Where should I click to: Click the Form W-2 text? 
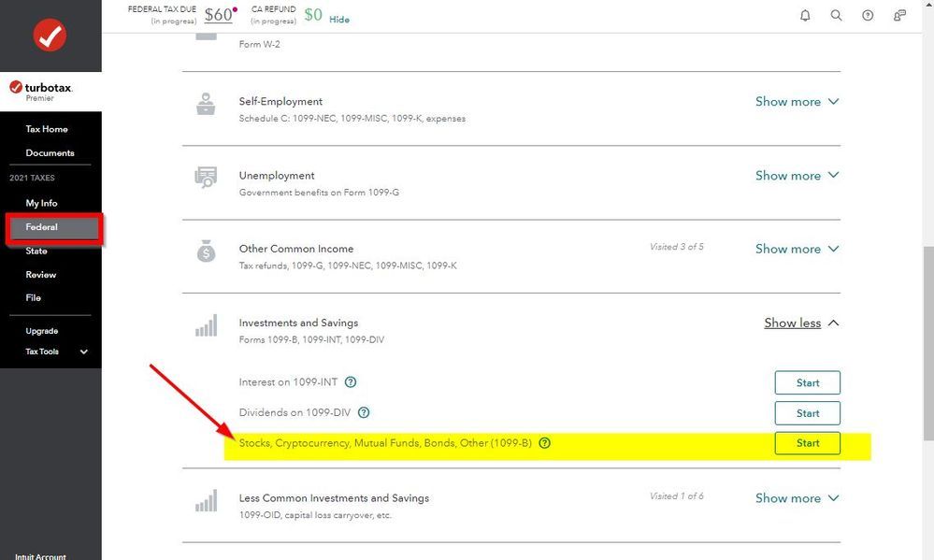(x=259, y=44)
